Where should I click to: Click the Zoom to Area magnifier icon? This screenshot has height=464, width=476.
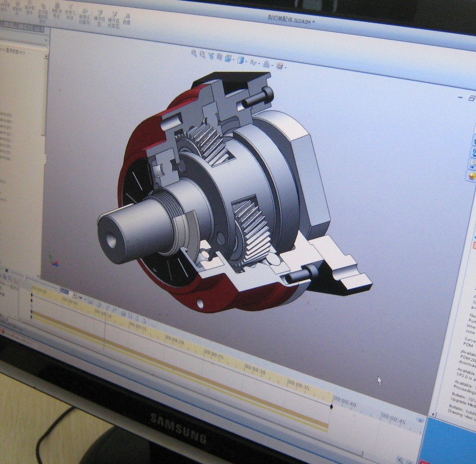[203, 55]
